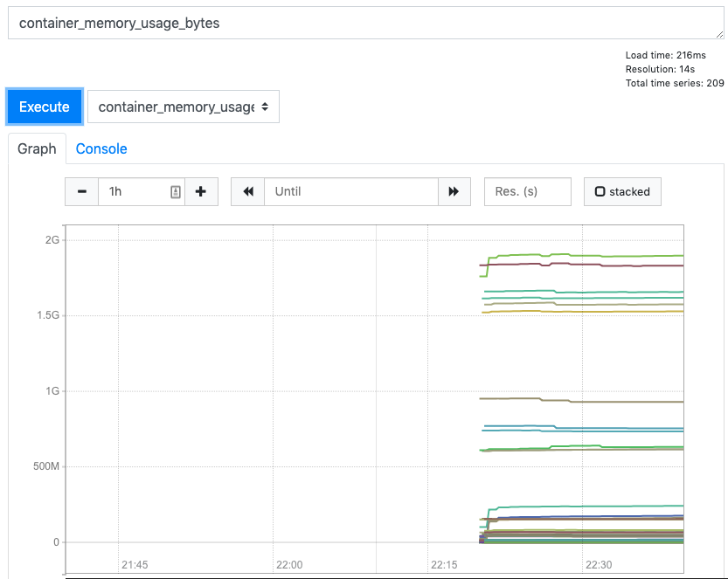
Task: Enable stacked graph mode
Action: coord(622,191)
